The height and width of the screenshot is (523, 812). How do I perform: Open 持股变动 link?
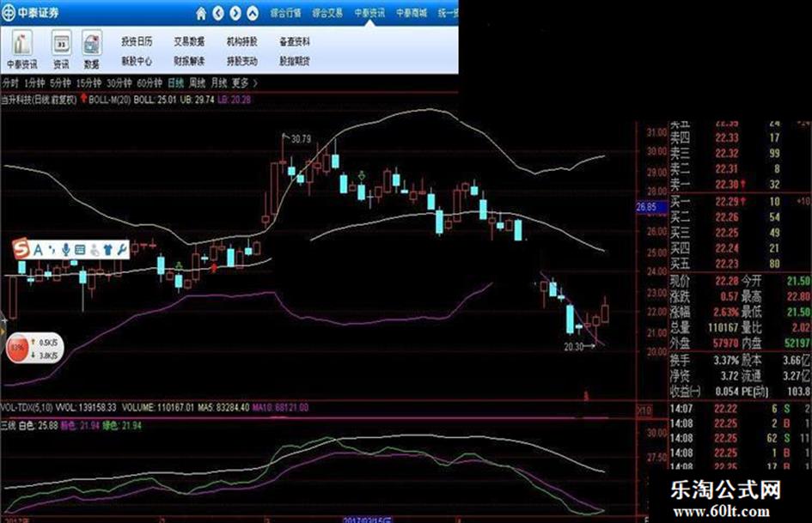click(241, 61)
